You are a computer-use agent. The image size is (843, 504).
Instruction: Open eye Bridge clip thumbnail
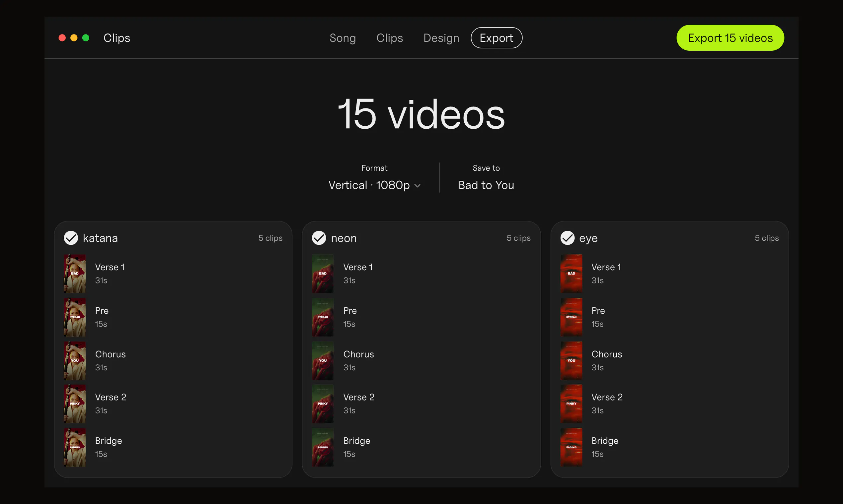(572, 447)
